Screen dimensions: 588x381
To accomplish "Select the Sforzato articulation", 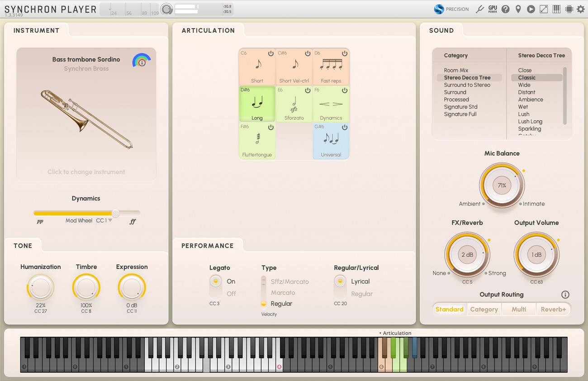I will click(x=294, y=104).
